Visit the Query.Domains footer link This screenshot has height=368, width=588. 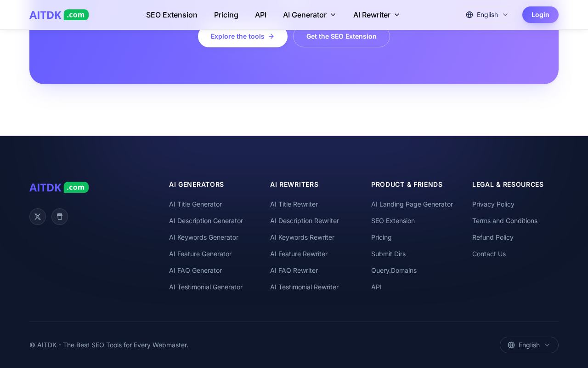pyautogui.click(x=394, y=270)
